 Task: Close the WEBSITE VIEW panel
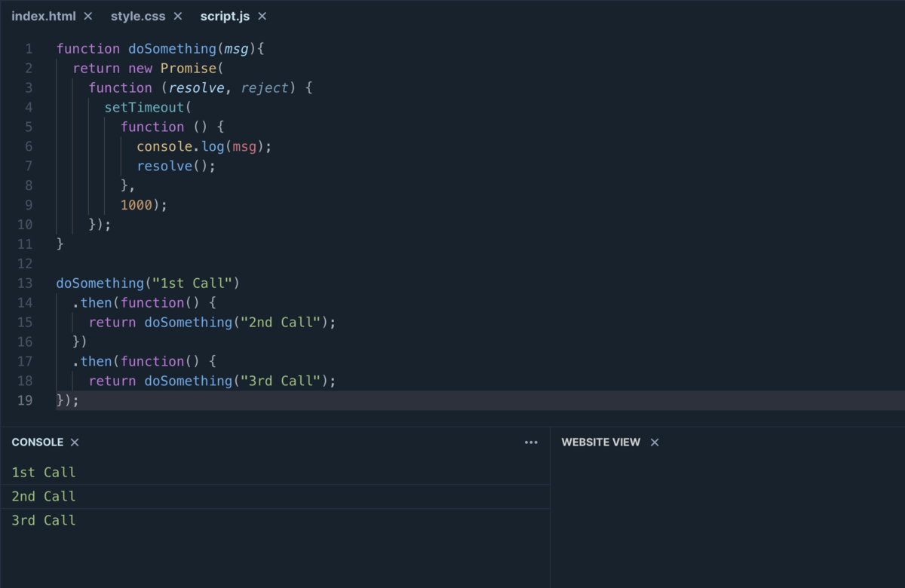[x=653, y=443]
